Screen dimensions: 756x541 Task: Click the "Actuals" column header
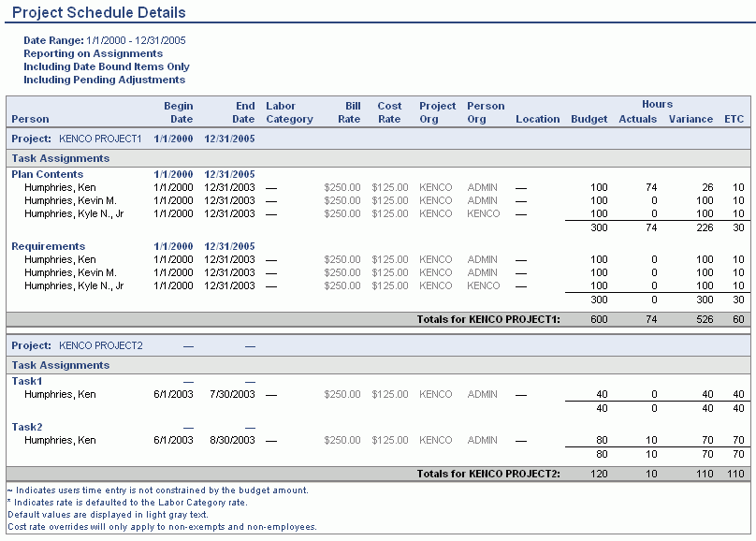pos(638,119)
